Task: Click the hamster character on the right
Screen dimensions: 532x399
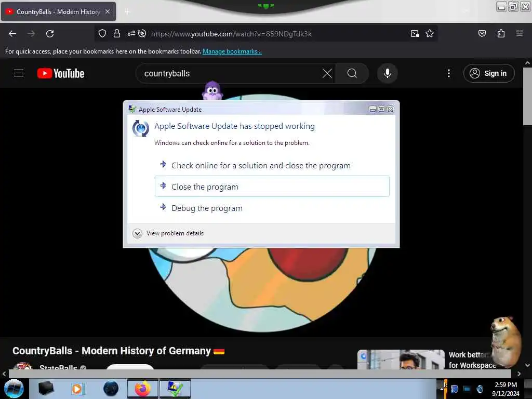Action: click(506, 342)
